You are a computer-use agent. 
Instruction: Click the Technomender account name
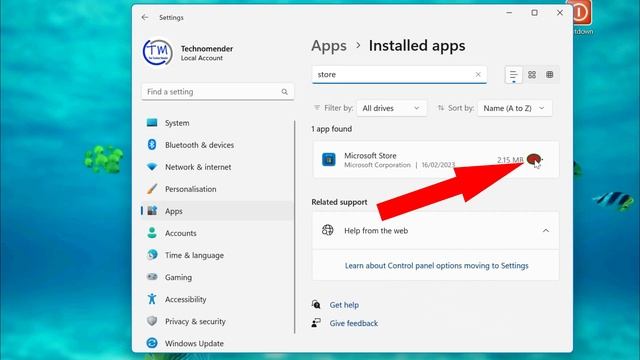click(x=207, y=49)
